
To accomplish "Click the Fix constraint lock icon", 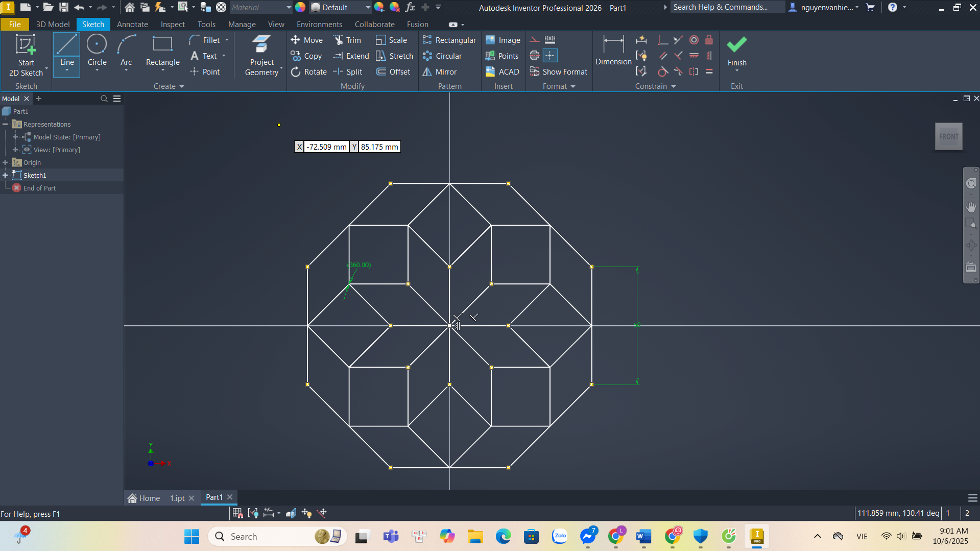I will click(x=709, y=40).
